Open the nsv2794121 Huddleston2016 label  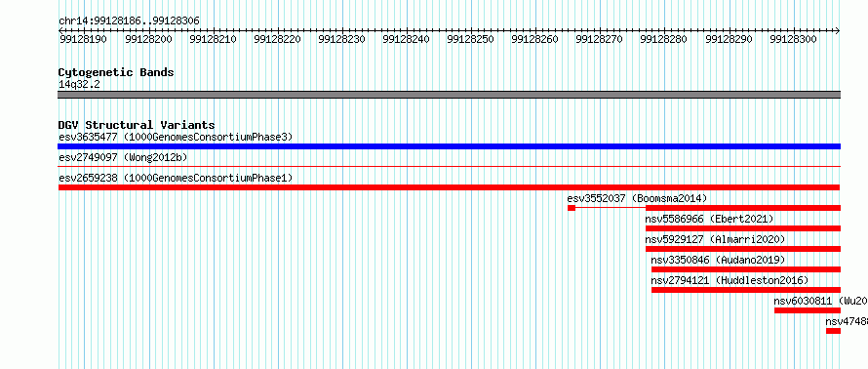point(730,280)
